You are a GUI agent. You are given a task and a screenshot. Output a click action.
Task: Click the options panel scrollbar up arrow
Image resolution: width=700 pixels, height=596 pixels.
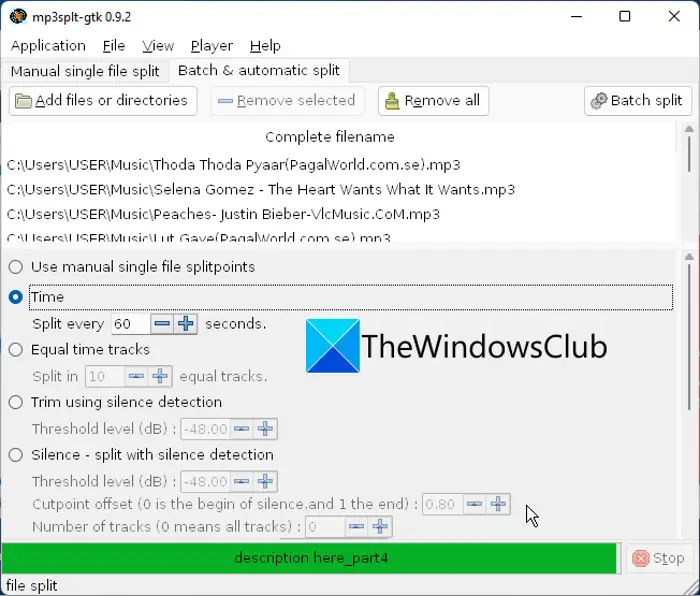coord(689,257)
